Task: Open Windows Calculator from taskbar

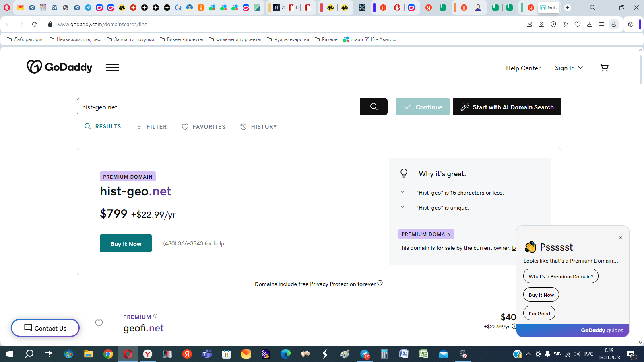Action: (x=384, y=354)
